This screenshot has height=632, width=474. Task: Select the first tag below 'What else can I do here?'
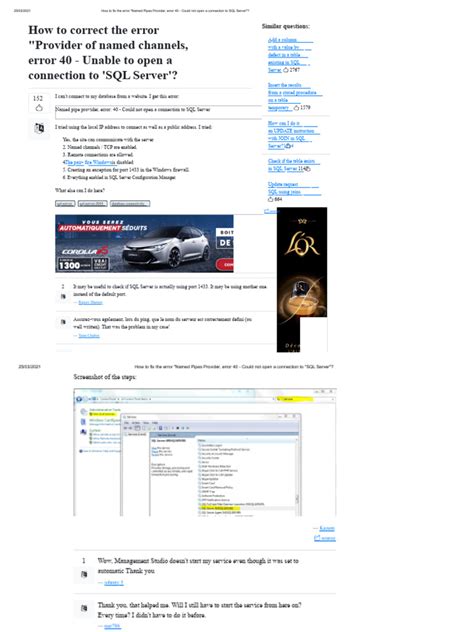[65, 204]
